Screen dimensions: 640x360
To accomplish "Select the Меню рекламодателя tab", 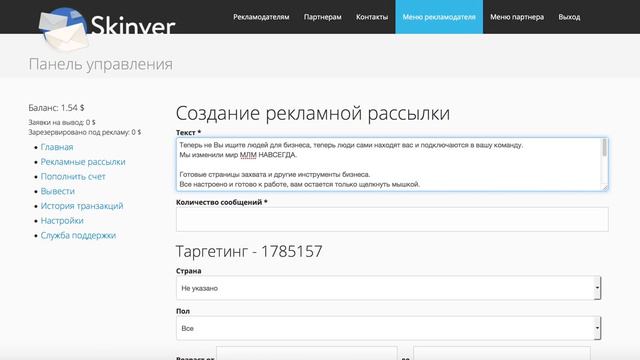I will coord(439,17).
